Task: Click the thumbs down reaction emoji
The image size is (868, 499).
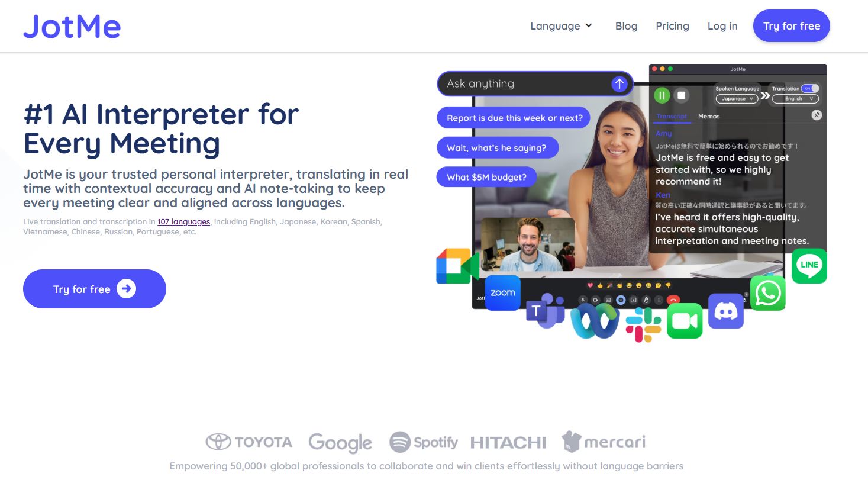Action: [x=668, y=285]
